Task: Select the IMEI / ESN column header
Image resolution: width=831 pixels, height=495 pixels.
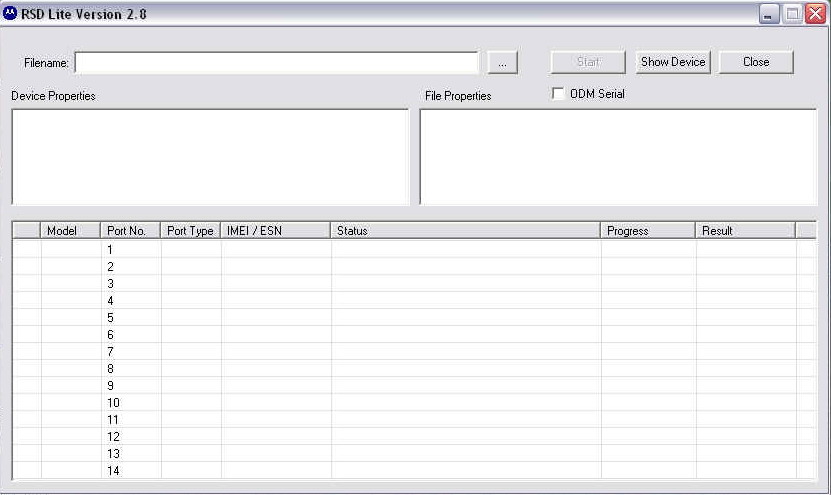Action: pos(276,231)
